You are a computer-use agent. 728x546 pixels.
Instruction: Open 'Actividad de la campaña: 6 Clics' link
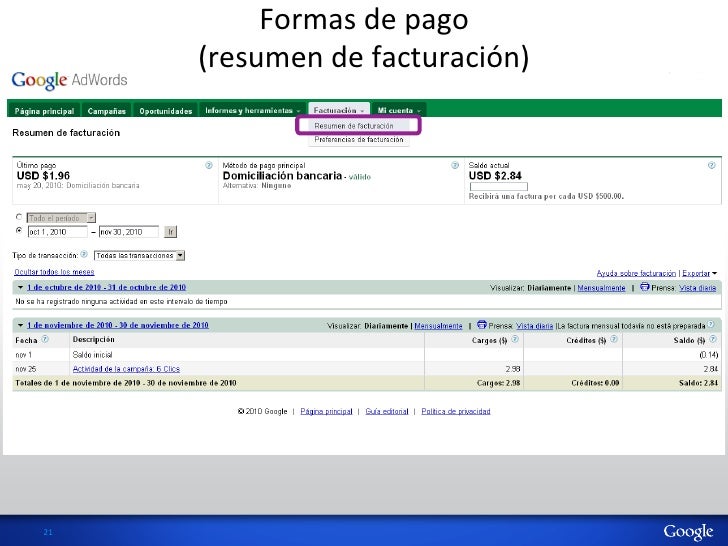click(126, 369)
